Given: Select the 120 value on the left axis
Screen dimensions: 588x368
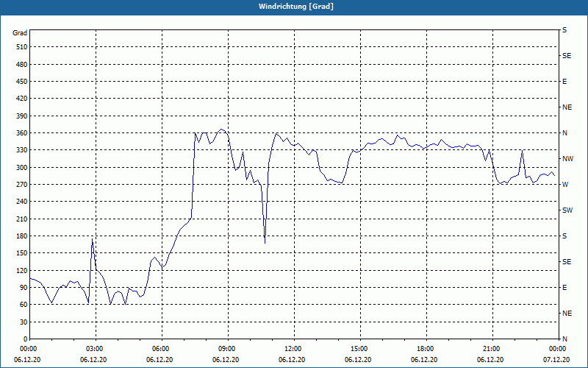Looking at the screenshot, I should [22, 270].
